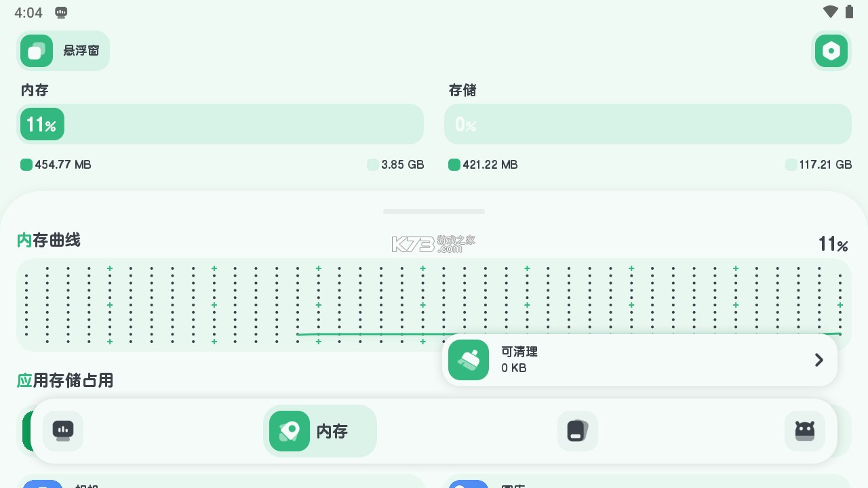Open the app cards icon in bottom navigation
This screenshot has height=488, width=868.
578,431
